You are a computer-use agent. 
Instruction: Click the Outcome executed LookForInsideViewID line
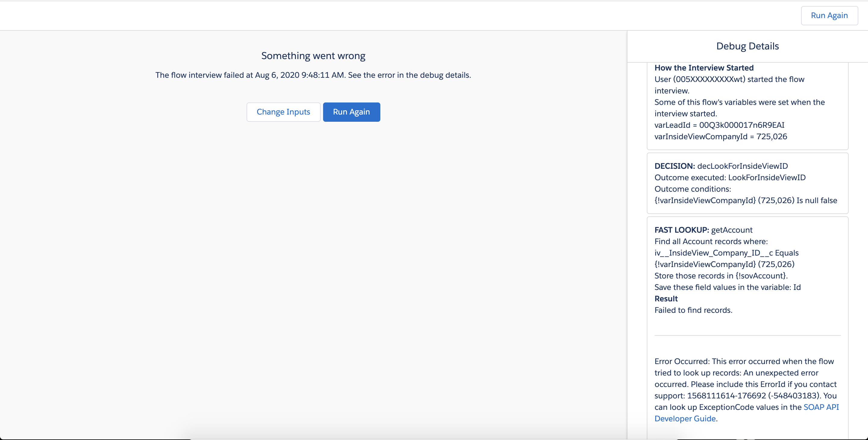click(x=729, y=178)
